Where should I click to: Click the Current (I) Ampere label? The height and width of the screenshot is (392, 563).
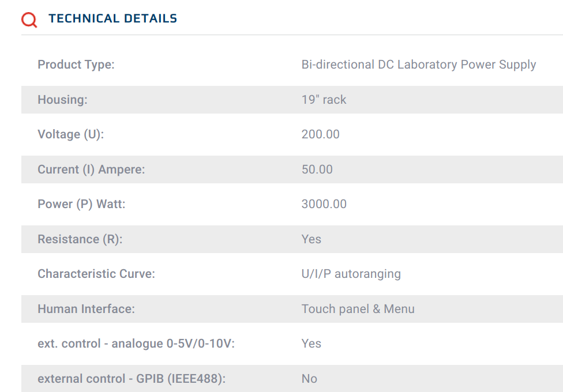91,169
